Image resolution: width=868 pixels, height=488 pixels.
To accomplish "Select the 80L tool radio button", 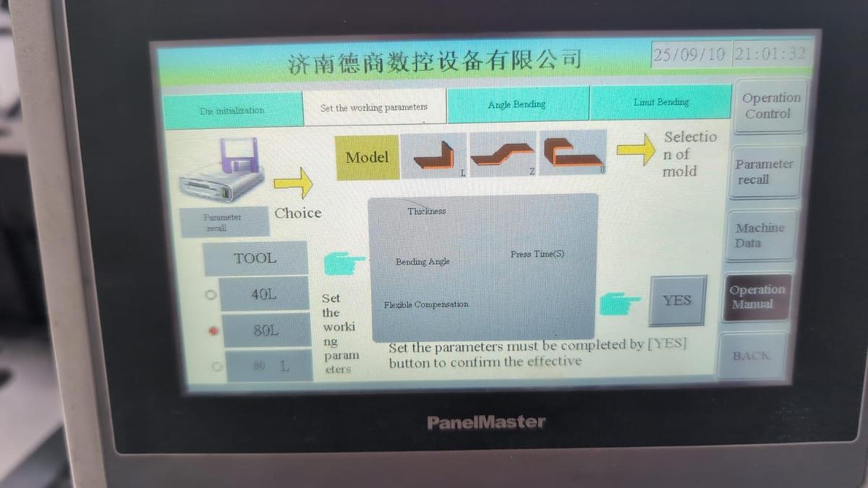I will pyautogui.click(x=212, y=330).
